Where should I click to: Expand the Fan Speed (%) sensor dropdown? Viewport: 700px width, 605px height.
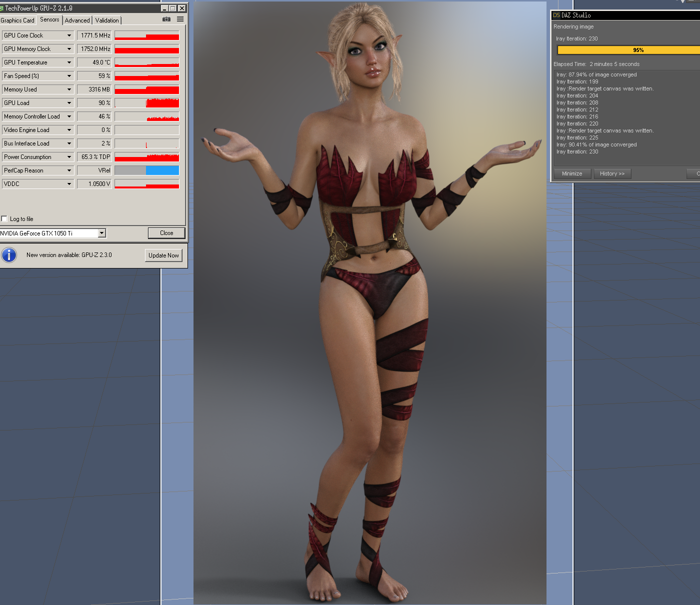point(69,76)
